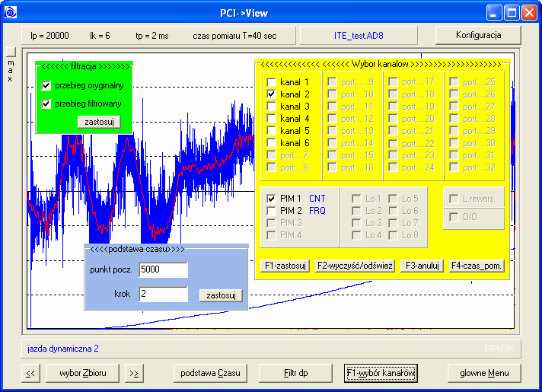Apply filtration with zastosuj in green panel

[99, 122]
